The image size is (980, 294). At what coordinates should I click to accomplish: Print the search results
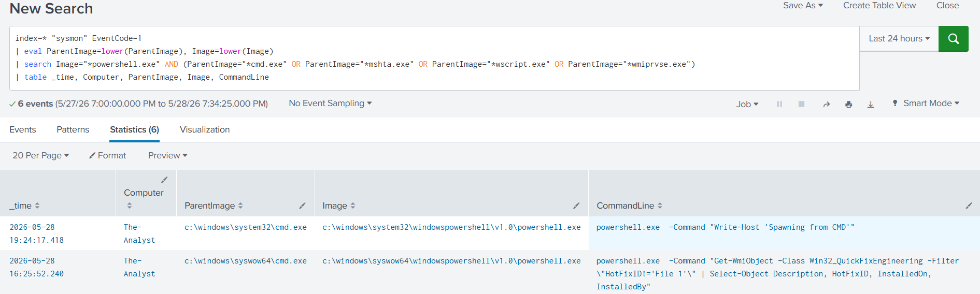848,104
